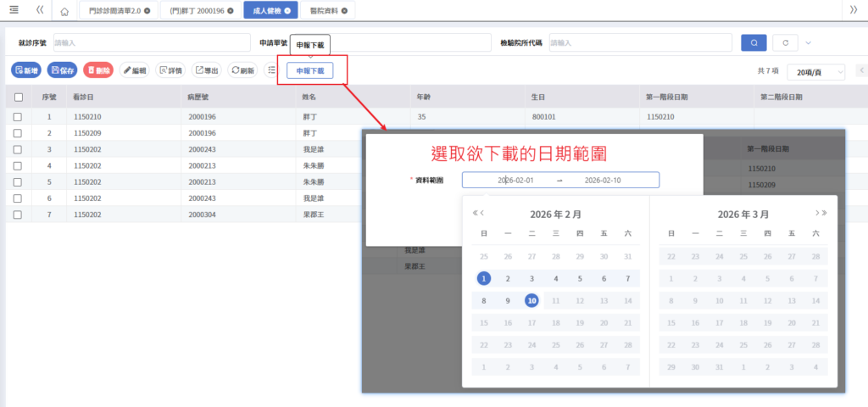868x407 pixels.
Task: Toggle the hamburger sidebar menu
Action: (14, 9)
